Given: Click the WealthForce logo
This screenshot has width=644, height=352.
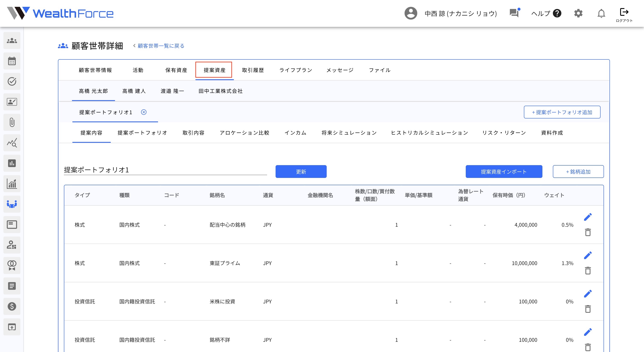Looking at the screenshot, I should point(60,13).
